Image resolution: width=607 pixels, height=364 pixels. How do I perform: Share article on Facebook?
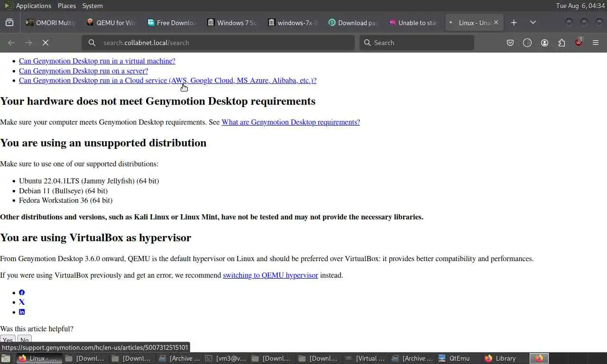click(x=22, y=292)
